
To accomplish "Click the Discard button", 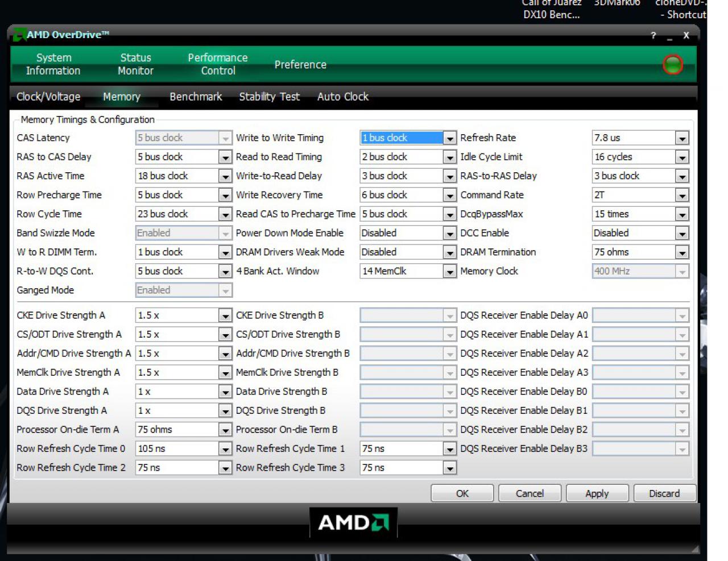I will pyautogui.click(x=664, y=493).
